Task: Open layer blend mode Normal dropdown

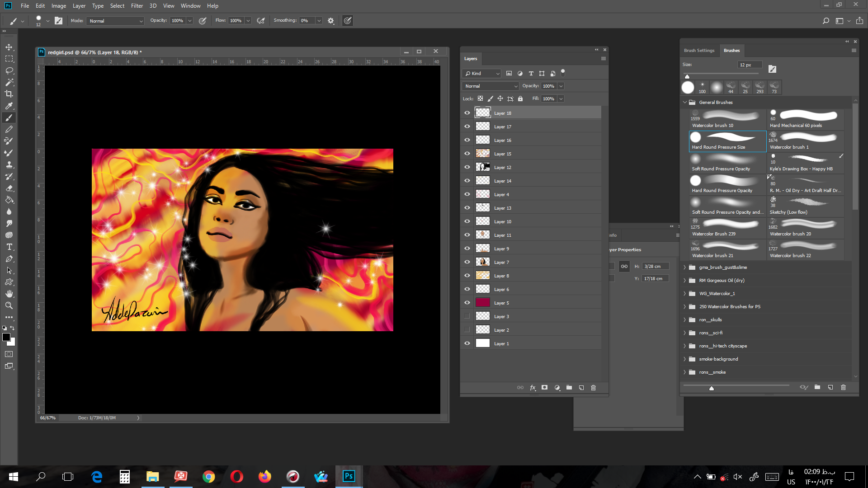Action: click(491, 86)
